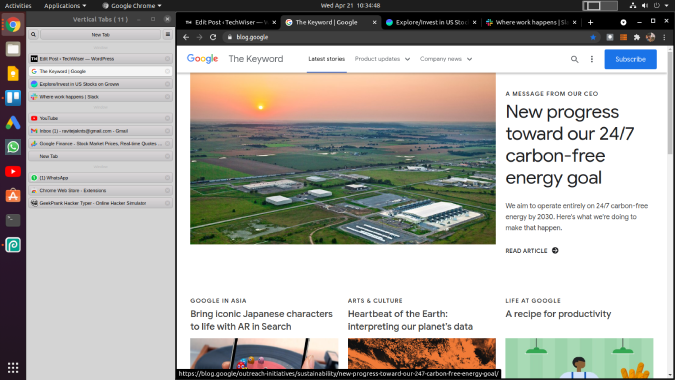Open Chrome profile avatar
Screen dimensions: 675x380
coord(650,37)
